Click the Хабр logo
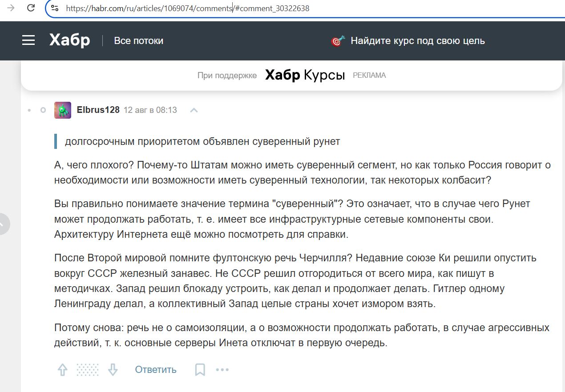565x392 pixels. pyautogui.click(x=70, y=40)
